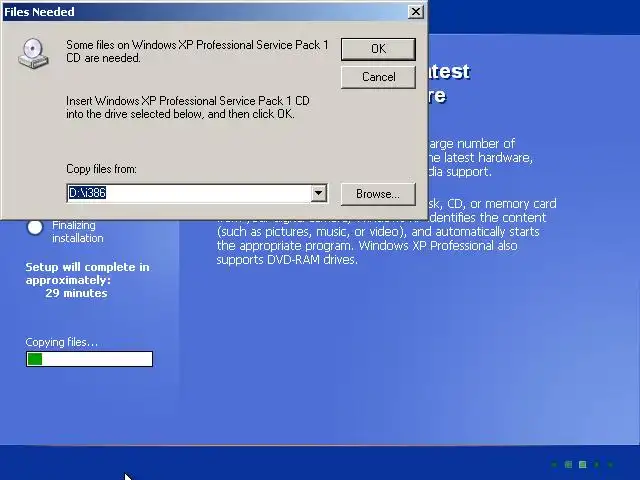Click 'Some files on Windows XP Professional' message
This screenshot has height=480, width=640.
click(197, 51)
